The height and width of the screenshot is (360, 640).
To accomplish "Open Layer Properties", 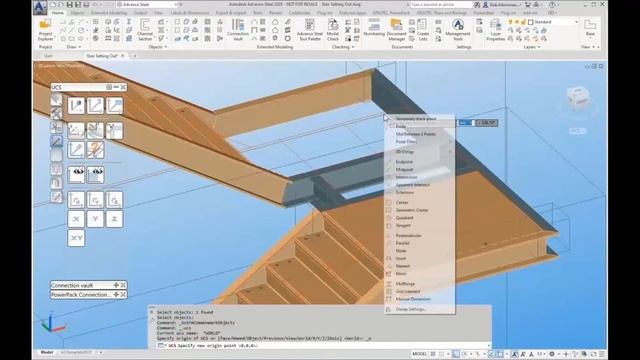I will tap(495, 29).
